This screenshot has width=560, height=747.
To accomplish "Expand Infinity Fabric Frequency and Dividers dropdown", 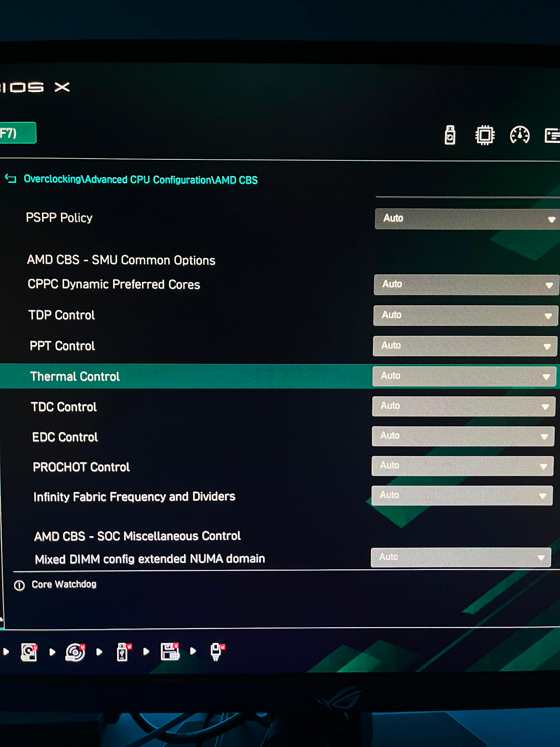I will tap(462, 496).
